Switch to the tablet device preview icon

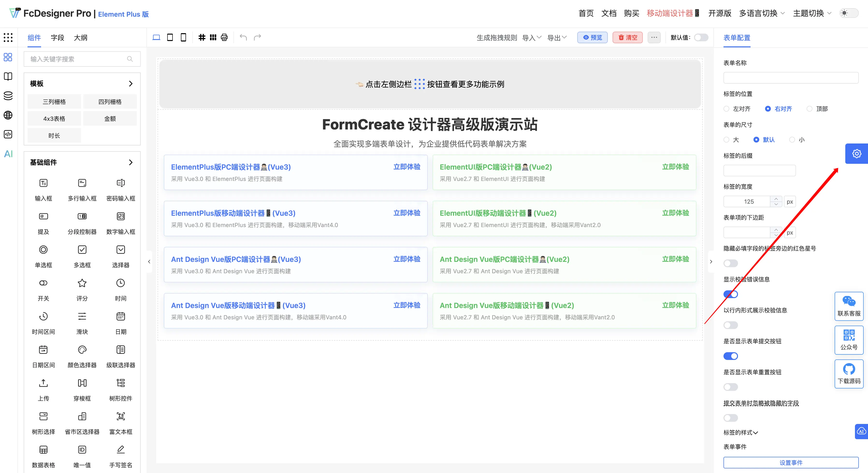[x=170, y=37]
